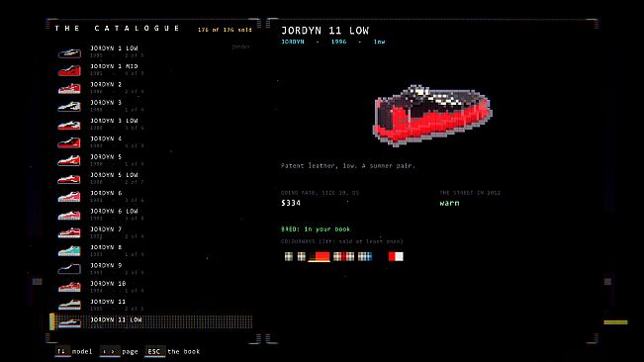Select the dark JORDYN 9 sneaker icon
644x362 pixels.
pos(69,269)
